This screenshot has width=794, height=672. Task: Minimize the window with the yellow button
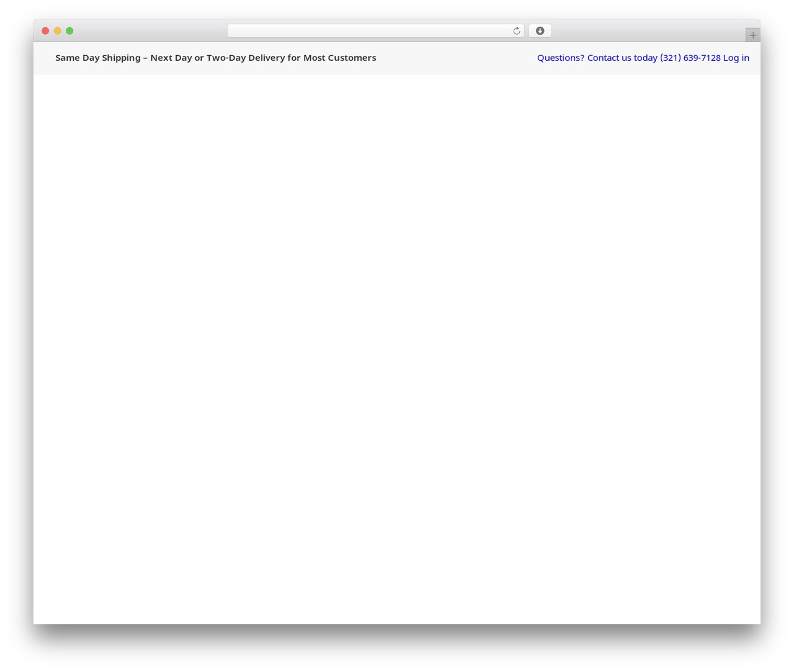(58, 31)
